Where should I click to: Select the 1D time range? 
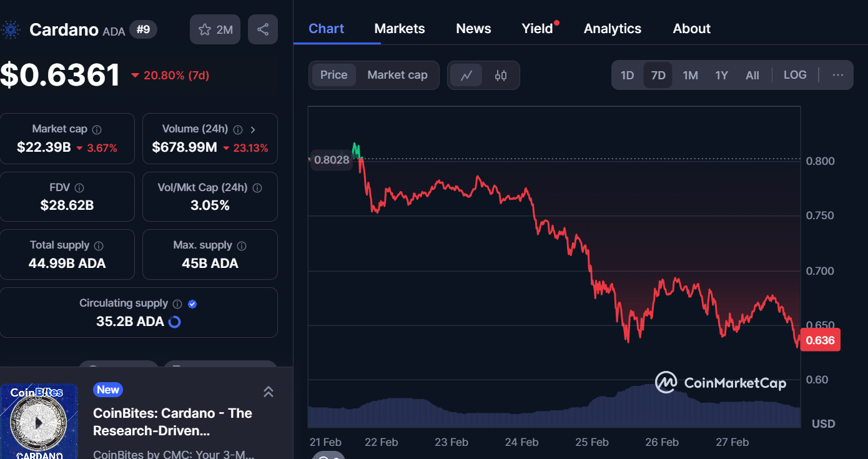click(627, 76)
